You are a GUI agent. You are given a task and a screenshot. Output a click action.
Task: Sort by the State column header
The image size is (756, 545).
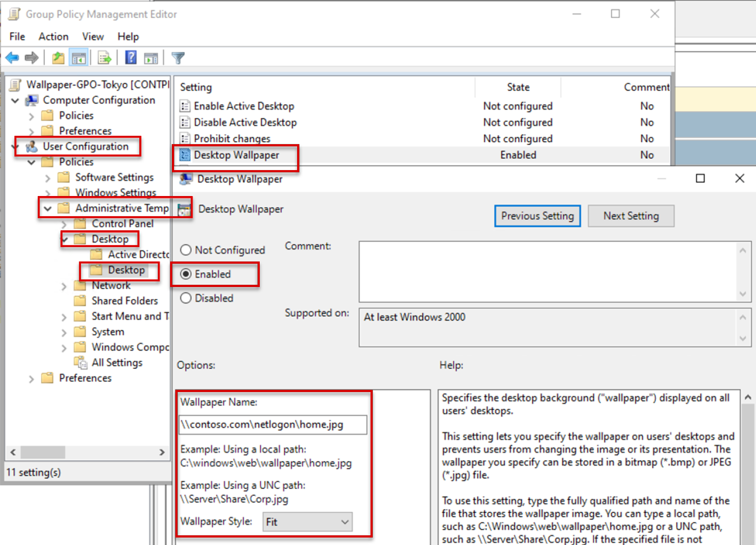tap(518, 87)
